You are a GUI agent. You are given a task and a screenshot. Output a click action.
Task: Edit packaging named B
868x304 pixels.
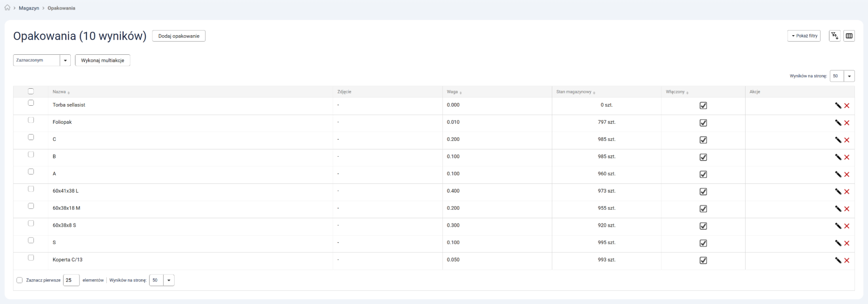click(x=838, y=157)
